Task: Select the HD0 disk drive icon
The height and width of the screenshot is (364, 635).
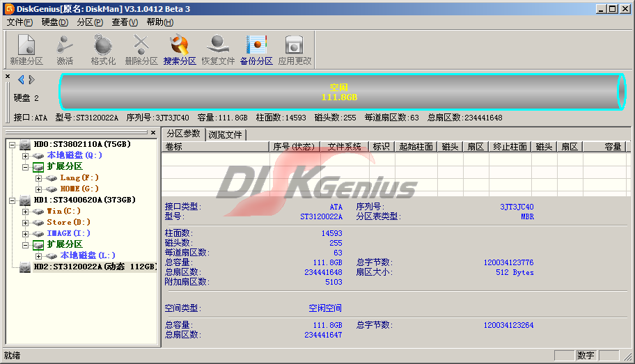Action: coord(25,145)
